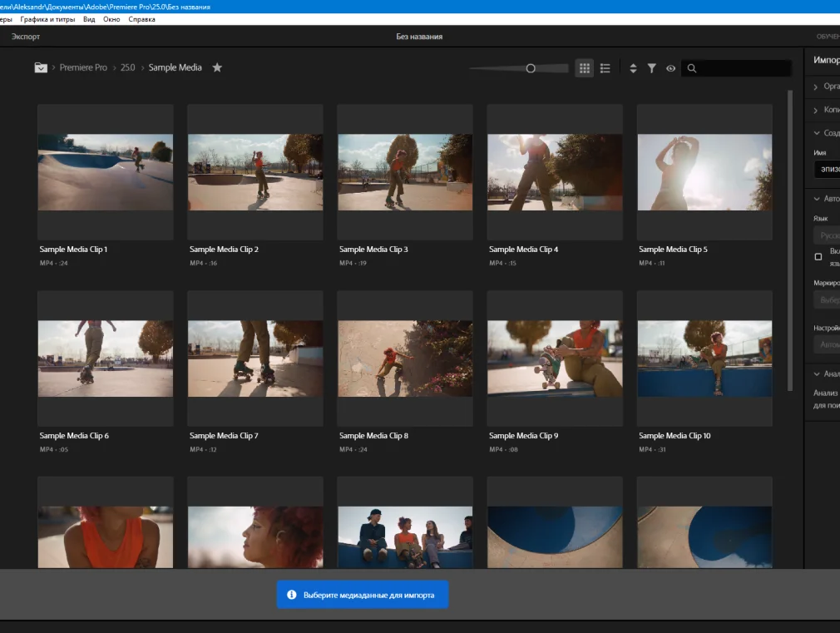
Task: Open the sort order options icon
Action: click(633, 68)
